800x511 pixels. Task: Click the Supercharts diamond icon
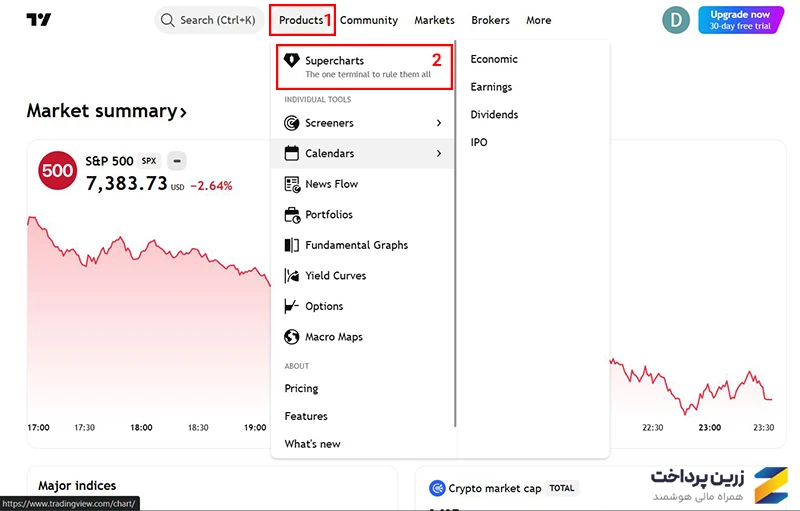pos(291,60)
